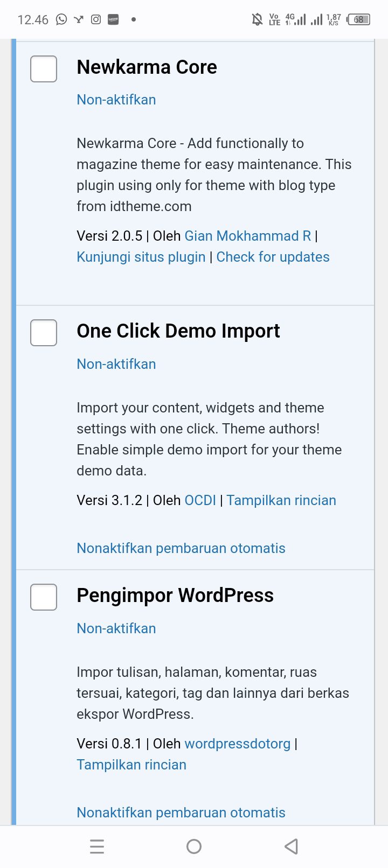
Task: Tap the Android recent apps menu icon
Action: click(x=97, y=846)
